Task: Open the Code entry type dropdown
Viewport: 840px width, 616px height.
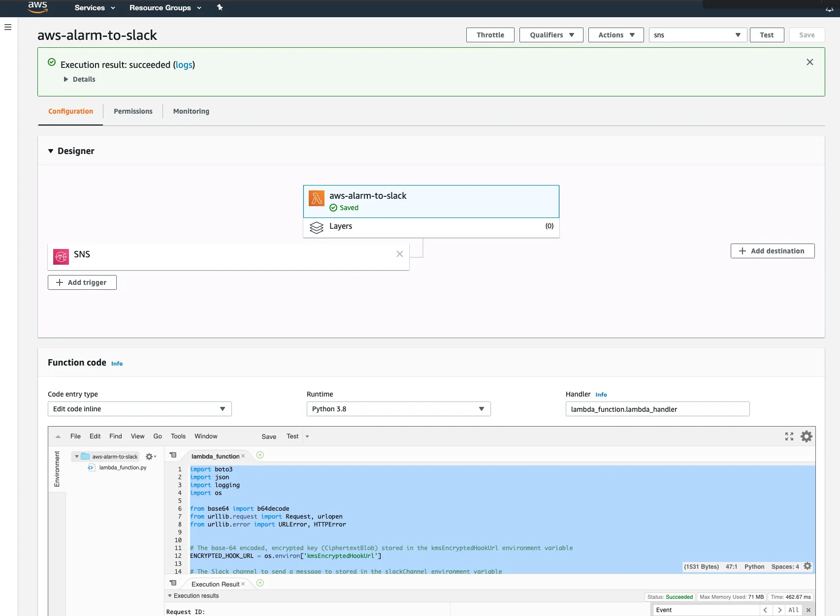Action: pos(139,409)
